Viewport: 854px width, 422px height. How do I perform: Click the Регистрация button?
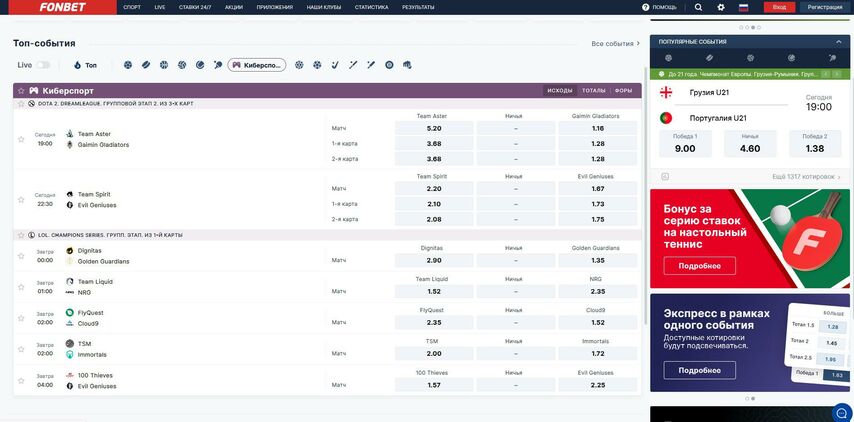[825, 7]
